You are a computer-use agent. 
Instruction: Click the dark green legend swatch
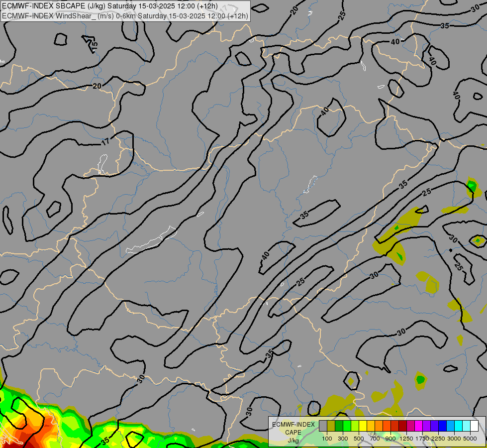[339, 426]
